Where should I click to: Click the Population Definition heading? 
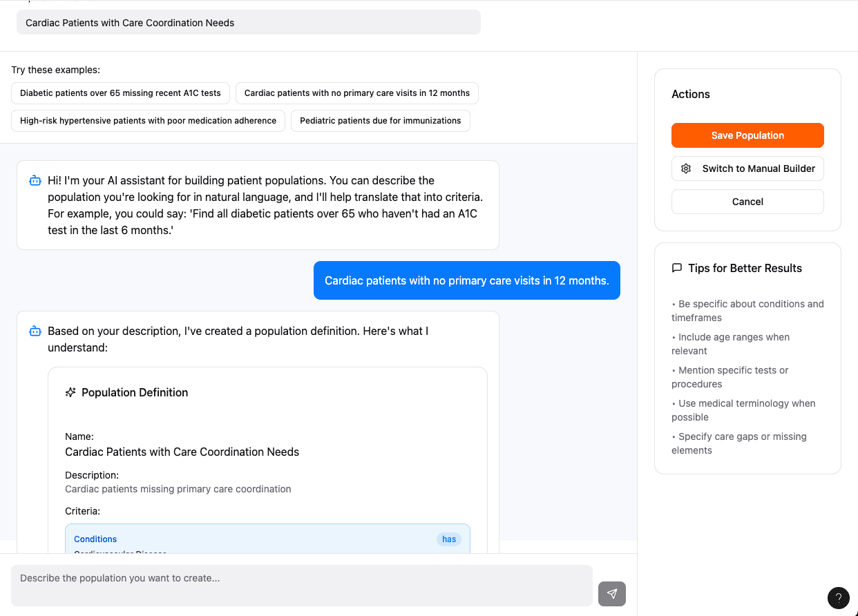[x=135, y=392]
